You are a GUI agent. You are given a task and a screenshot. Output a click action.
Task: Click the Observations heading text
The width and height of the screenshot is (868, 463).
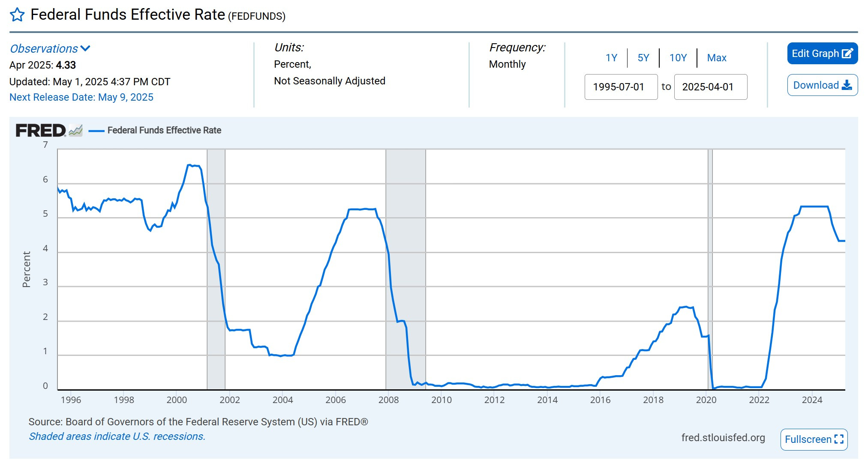point(44,49)
